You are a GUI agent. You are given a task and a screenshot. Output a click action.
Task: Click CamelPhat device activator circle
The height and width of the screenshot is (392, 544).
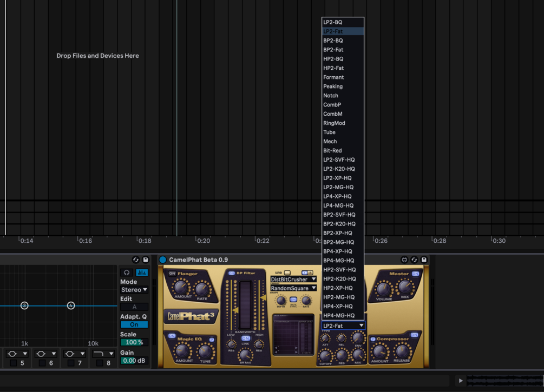163,260
